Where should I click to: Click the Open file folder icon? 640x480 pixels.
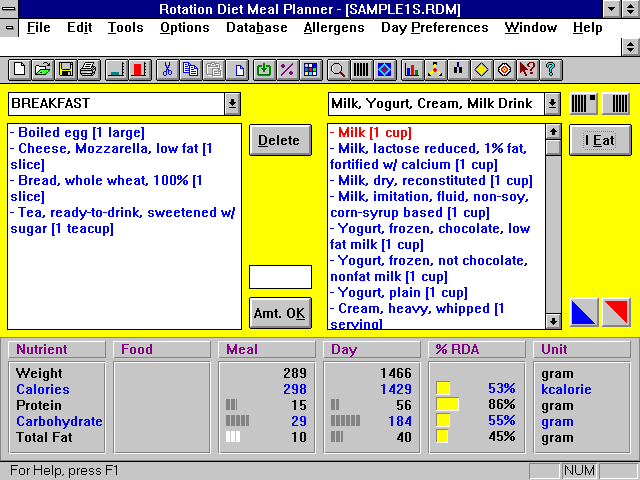[42, 70]
